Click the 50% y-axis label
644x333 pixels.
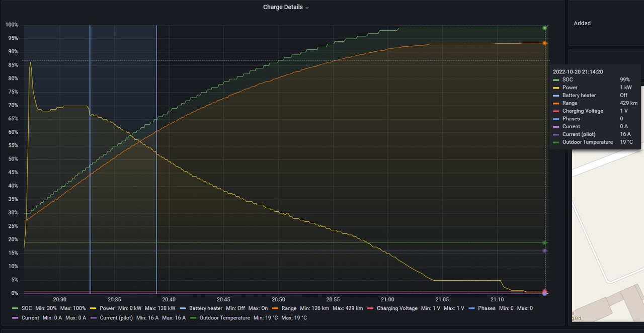point(14,159)
